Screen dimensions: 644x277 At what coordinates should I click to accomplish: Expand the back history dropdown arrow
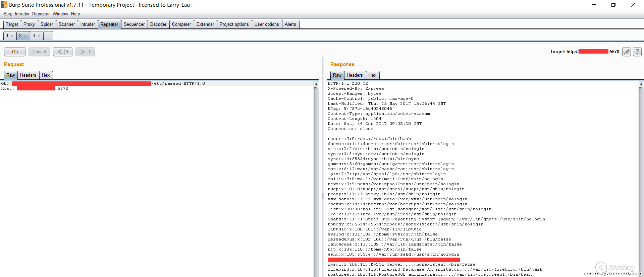pos(68,52)
